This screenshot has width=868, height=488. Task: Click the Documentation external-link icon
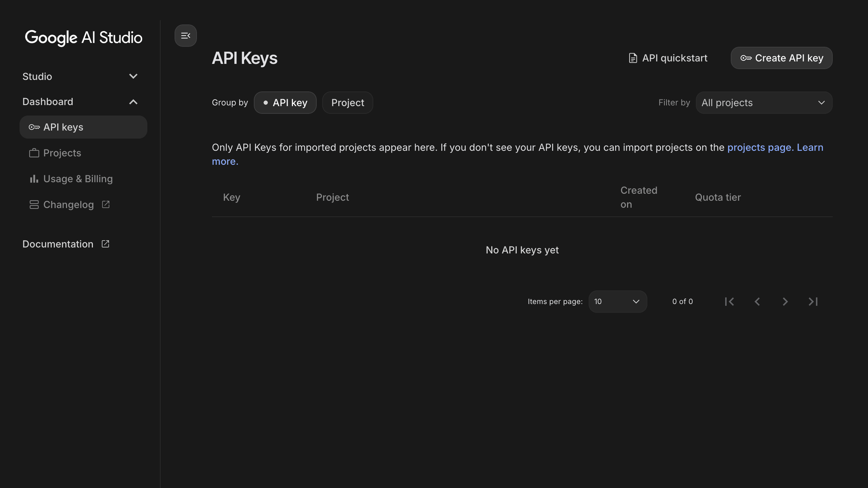(105, 244)
